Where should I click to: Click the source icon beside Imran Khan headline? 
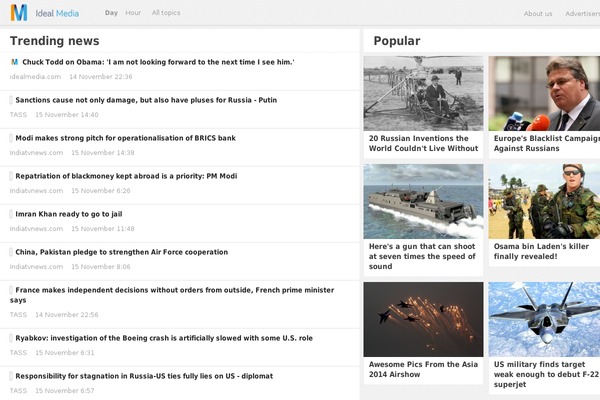11,214
